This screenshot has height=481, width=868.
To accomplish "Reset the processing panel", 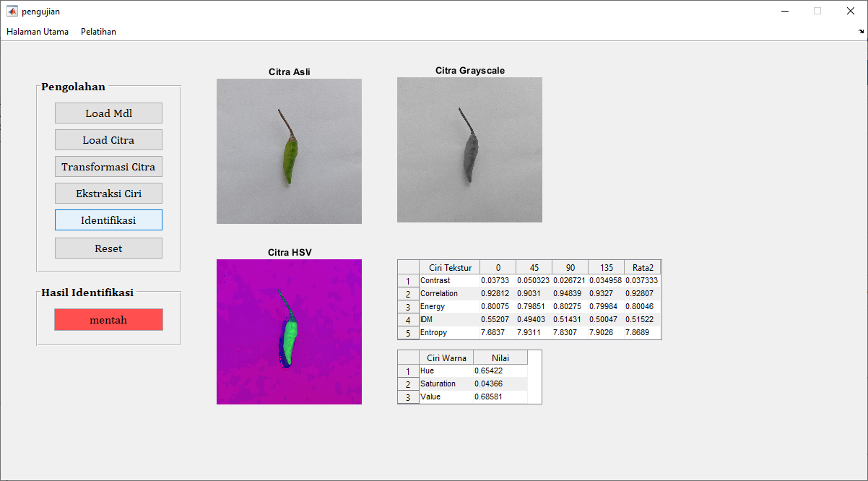I will point(108,248).
